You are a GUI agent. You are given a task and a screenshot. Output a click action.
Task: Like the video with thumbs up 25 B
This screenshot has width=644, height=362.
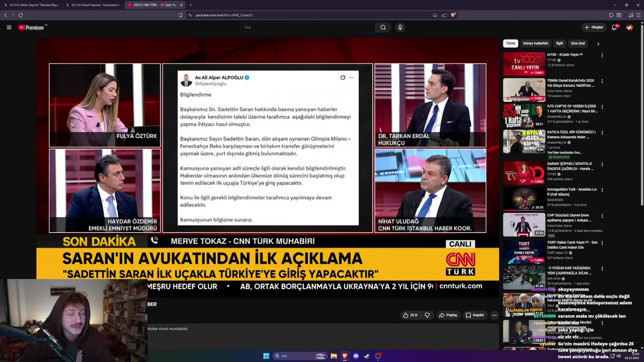(410, 315)
